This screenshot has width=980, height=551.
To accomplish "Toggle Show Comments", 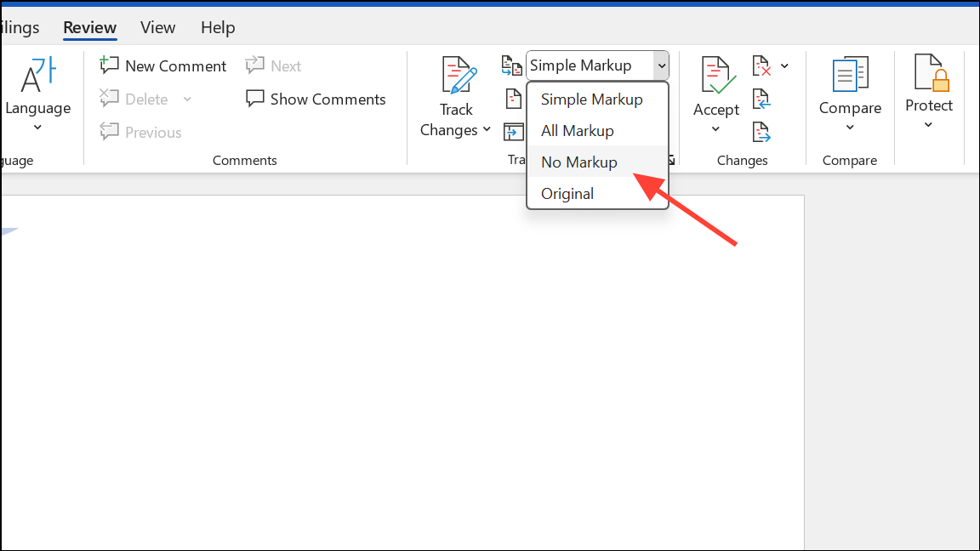I will [x=316, y=99].
